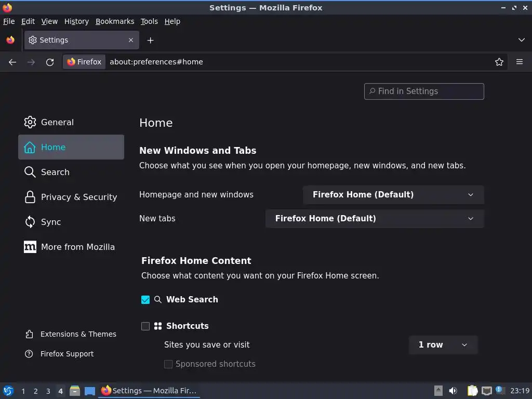Viewport: 532px width, 399px height.
Task: Open the update notifier tray icon
Action: coord(499,390)
